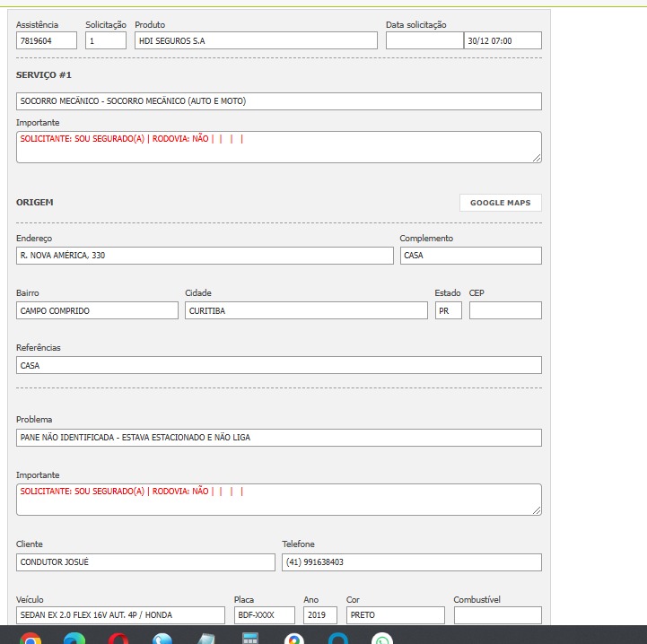Click the Estado field PR
This screenshot has width=647, height=644.
coord(449,310)
